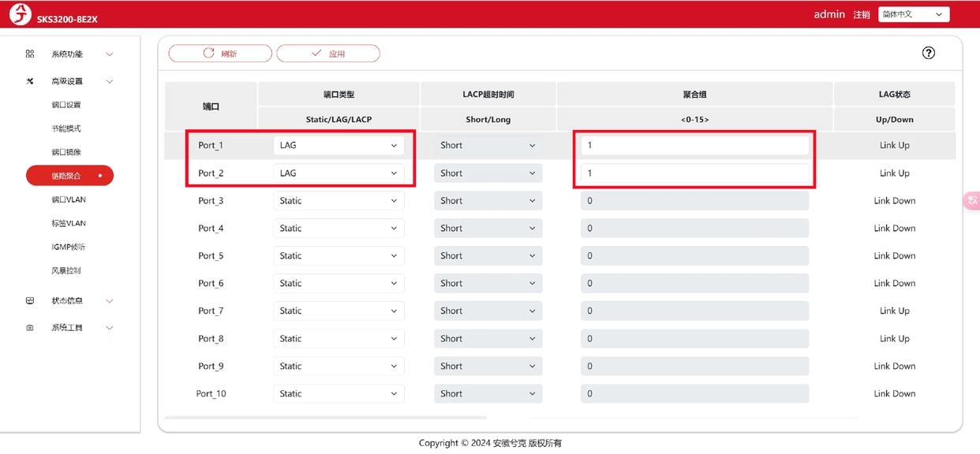Click the 系统功能 grid icon in sidebar

[x=30, y=54]
